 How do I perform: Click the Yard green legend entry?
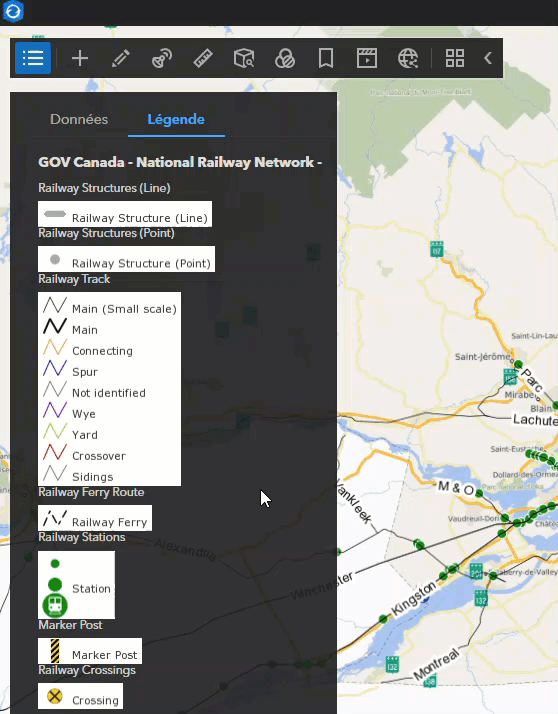click(x=70, y=434)
